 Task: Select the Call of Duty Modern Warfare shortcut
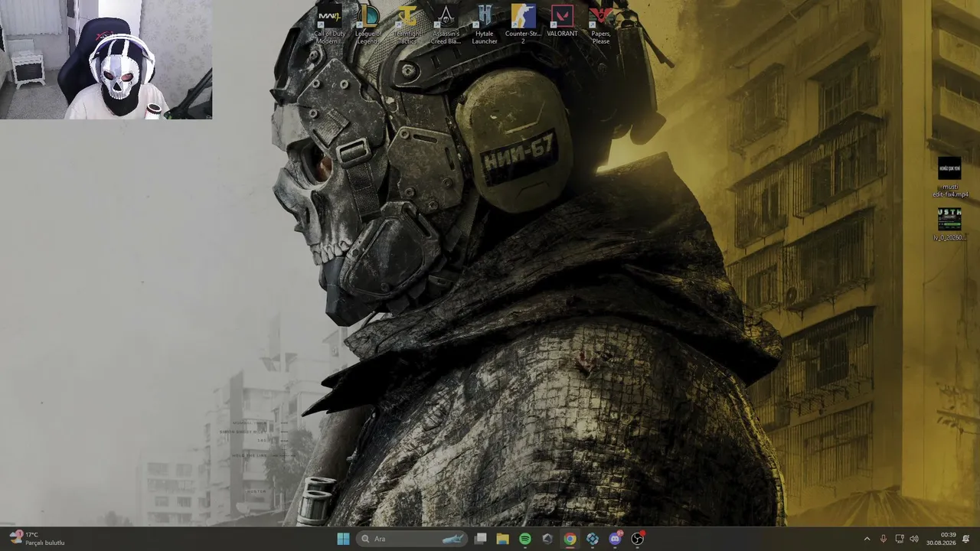[329, 24]
